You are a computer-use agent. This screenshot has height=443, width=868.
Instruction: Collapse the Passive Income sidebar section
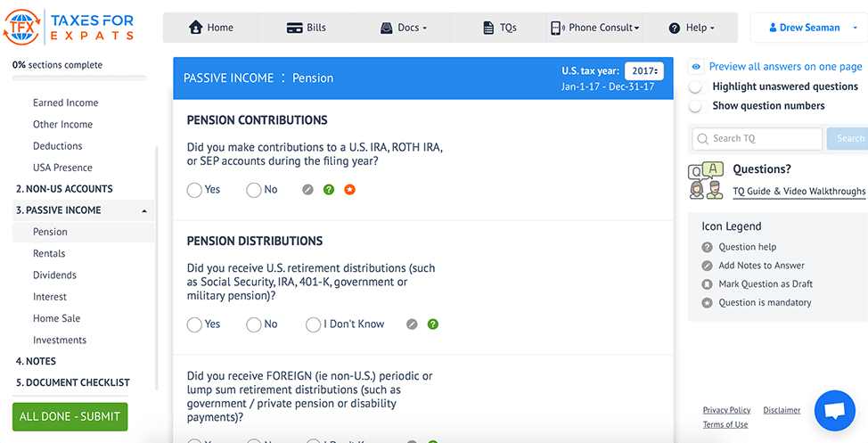[x=144, y=210]
